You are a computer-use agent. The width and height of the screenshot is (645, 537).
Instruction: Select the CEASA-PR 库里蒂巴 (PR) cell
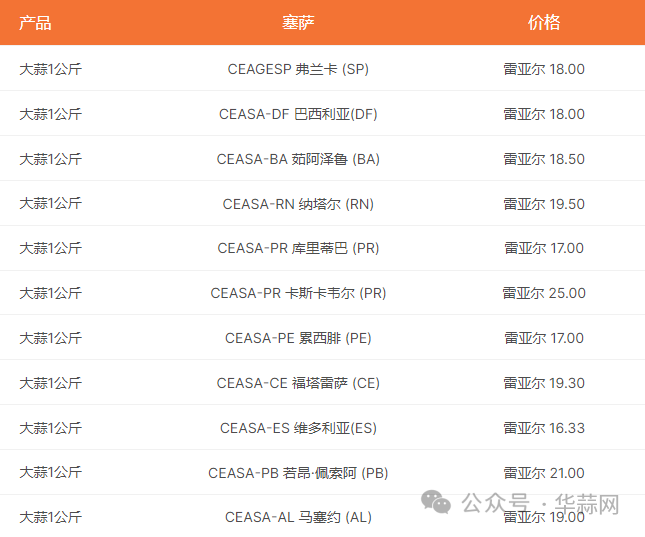298,248
